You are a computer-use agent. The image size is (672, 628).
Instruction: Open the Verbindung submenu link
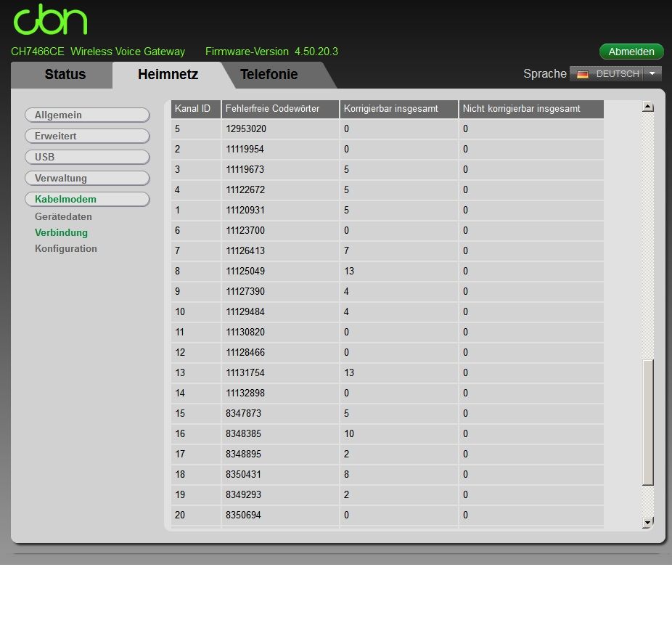tap(61, 233)
